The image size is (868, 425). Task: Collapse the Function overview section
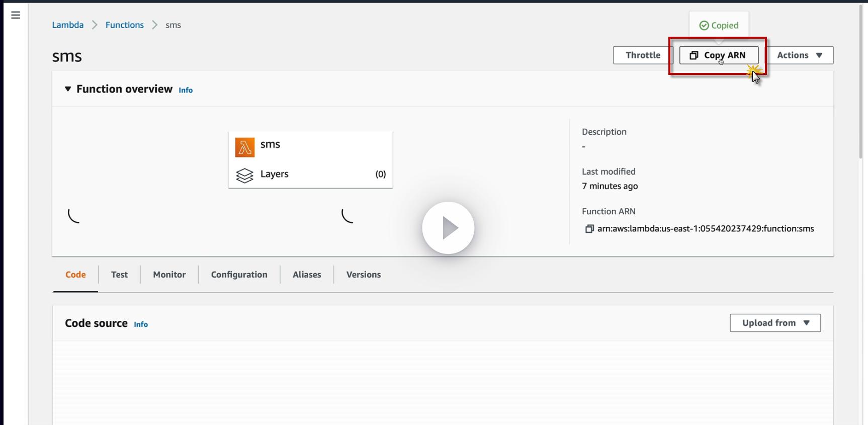click(68, 89)
